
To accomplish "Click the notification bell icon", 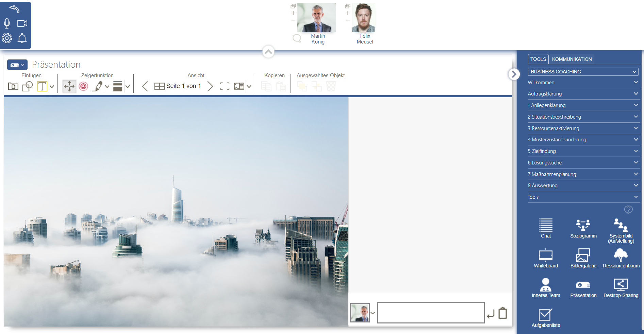I will [22, 38].
